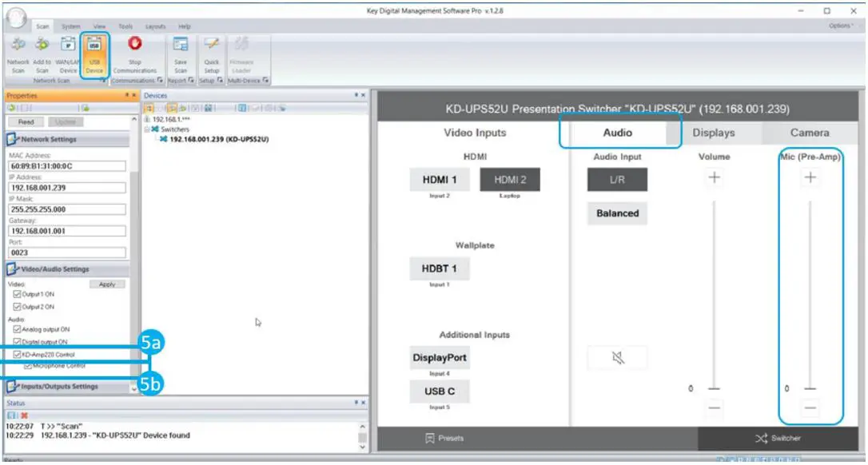Select device 192.168.001.239 (KD-UPS52U) in tree

tap(219, 139)
